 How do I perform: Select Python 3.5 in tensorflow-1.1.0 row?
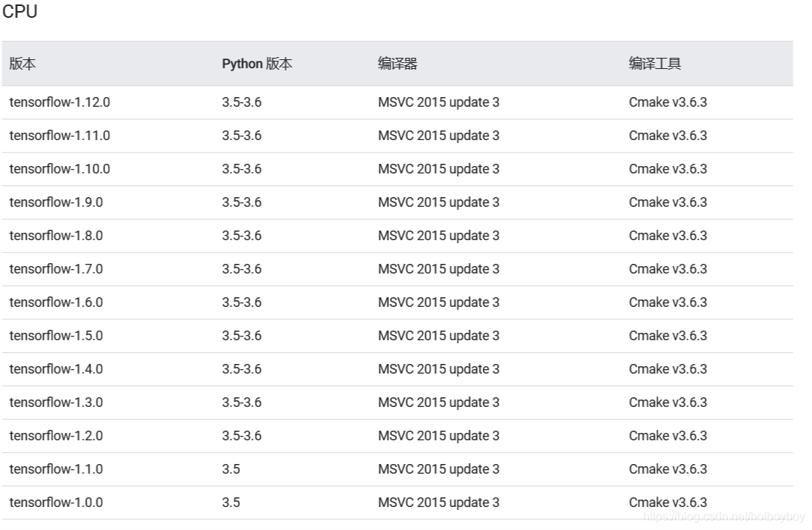tap(231, 469)
